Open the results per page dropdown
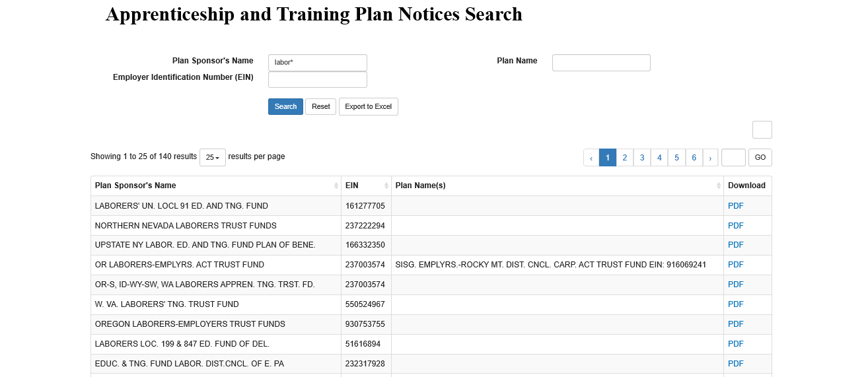Screen dimensions: 868x377 (212, 157)
